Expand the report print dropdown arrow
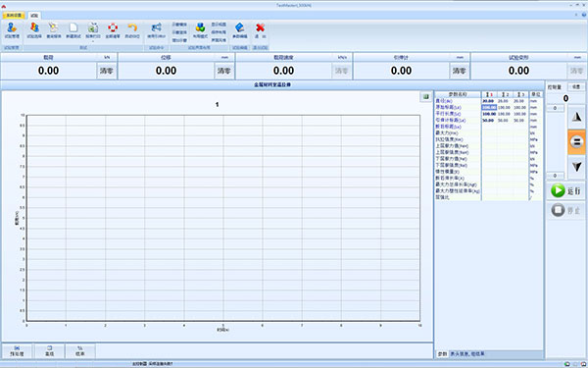Viewport: 588px width, 368px height. tap(93, 41)
